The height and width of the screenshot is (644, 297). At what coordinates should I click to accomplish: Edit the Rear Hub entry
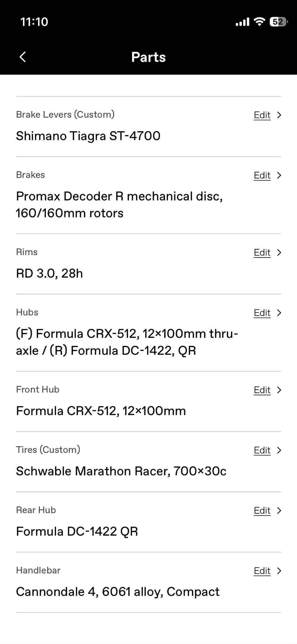262,511
